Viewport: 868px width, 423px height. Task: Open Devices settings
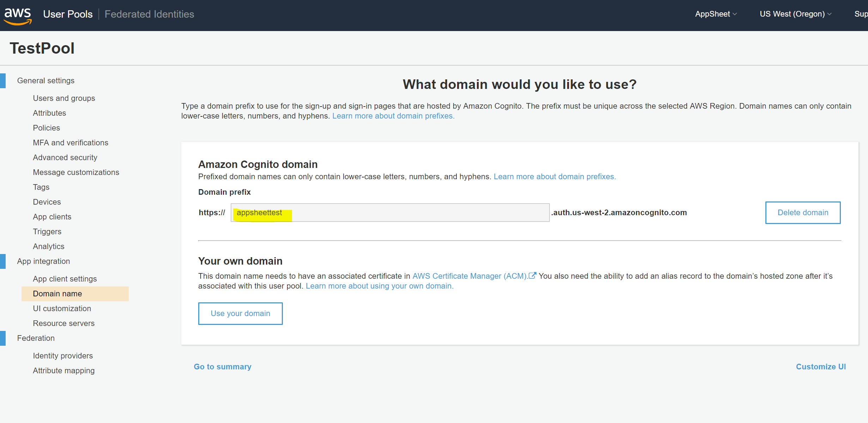(47, 202)
